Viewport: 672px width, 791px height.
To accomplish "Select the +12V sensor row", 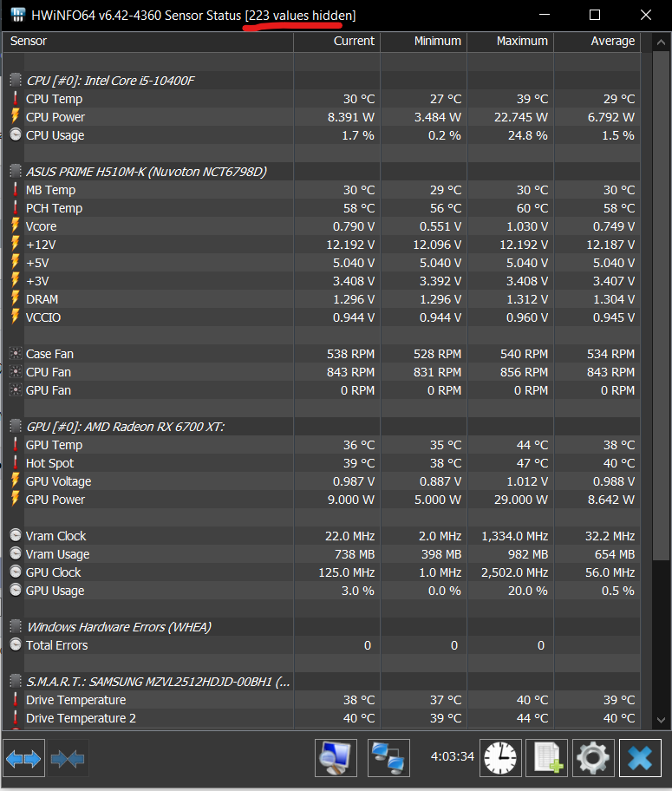I will click(x=322, y=245).
